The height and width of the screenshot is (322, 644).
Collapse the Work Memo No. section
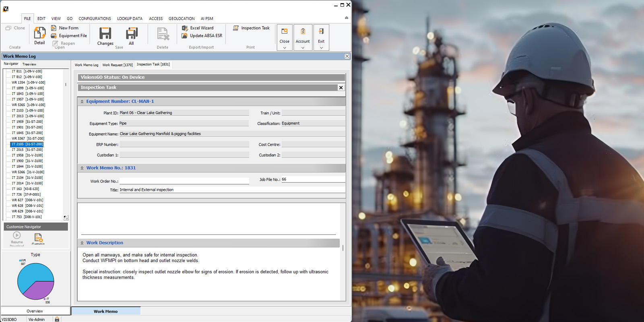(x=82, y=168)
